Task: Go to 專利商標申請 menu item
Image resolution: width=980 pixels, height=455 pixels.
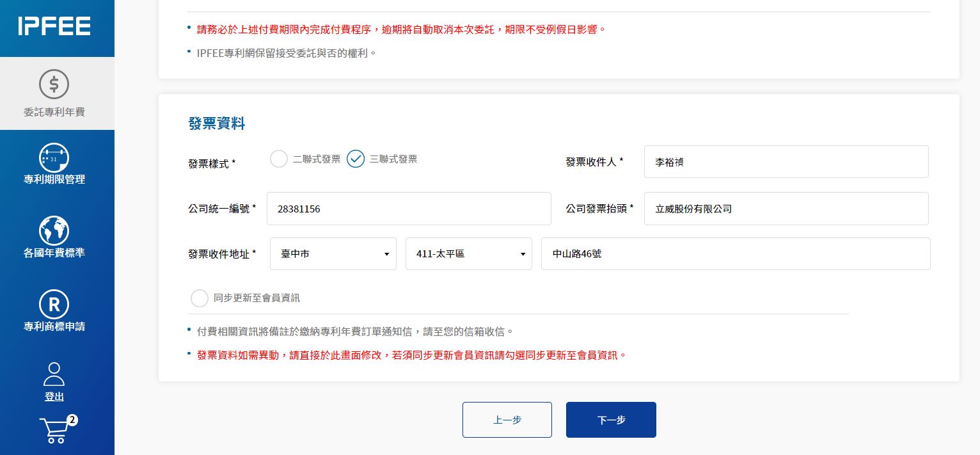Action: pos(54,326)
